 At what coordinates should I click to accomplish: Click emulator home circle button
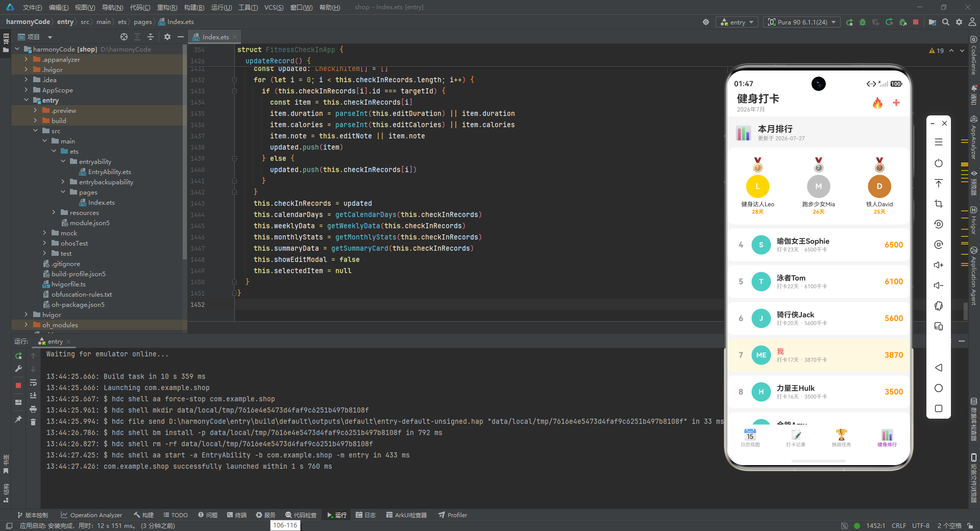tap(939, 388)
